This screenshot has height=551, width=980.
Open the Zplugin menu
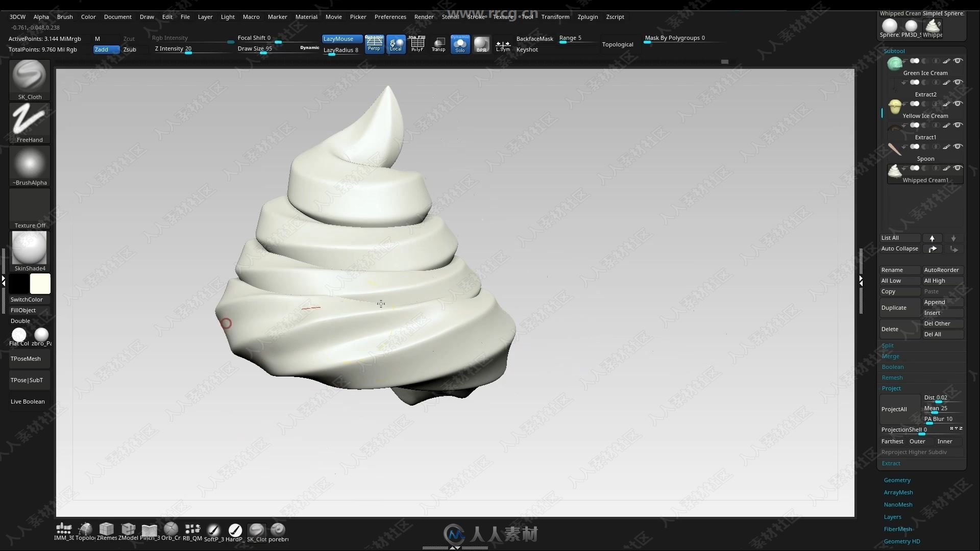point(586,16)
